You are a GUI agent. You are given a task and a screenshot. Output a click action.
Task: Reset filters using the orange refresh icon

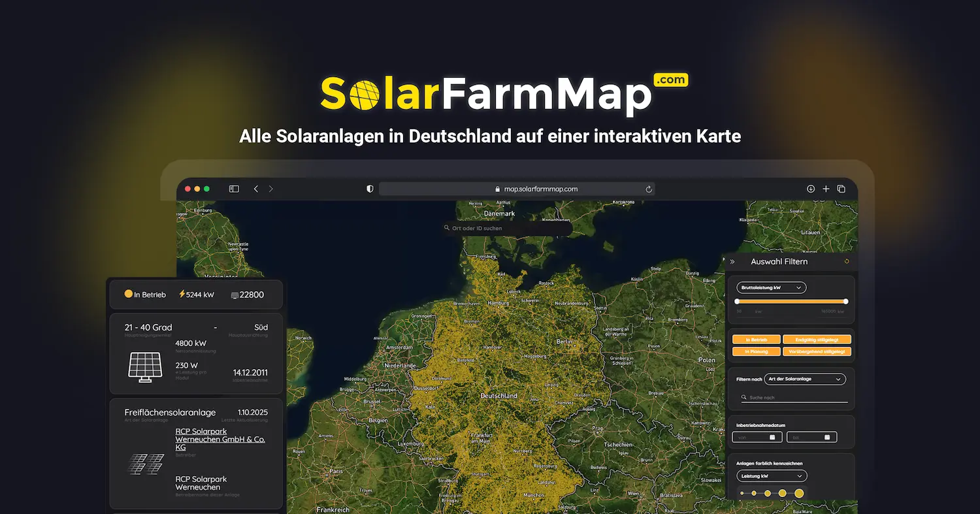[x=847, y=261]
